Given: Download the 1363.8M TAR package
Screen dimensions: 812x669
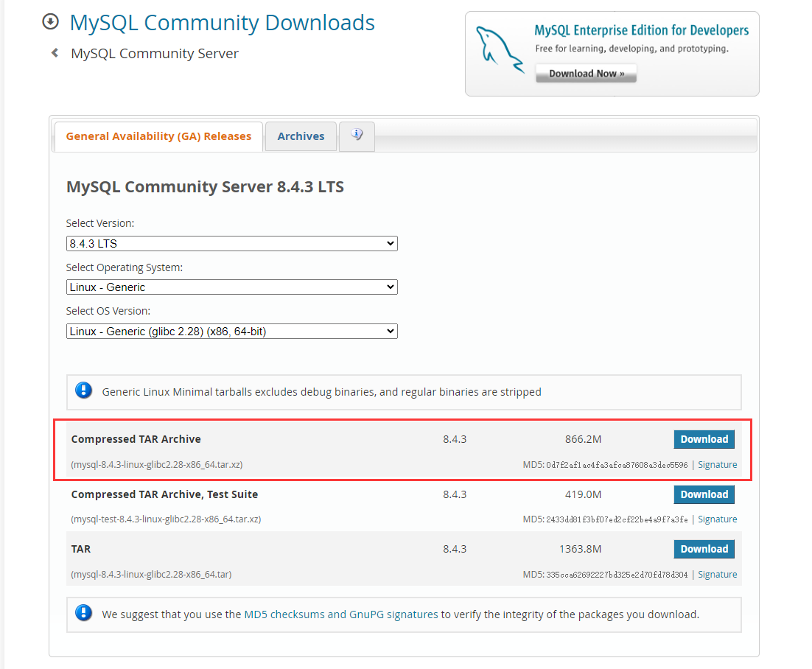Looking at the screenshot, I should tap(704, 549).
